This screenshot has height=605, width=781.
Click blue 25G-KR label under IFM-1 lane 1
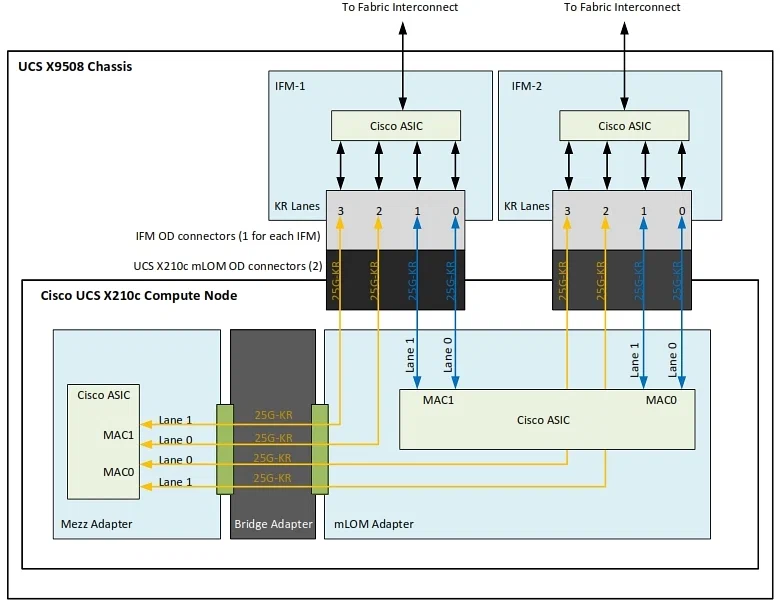coord(412,280)
